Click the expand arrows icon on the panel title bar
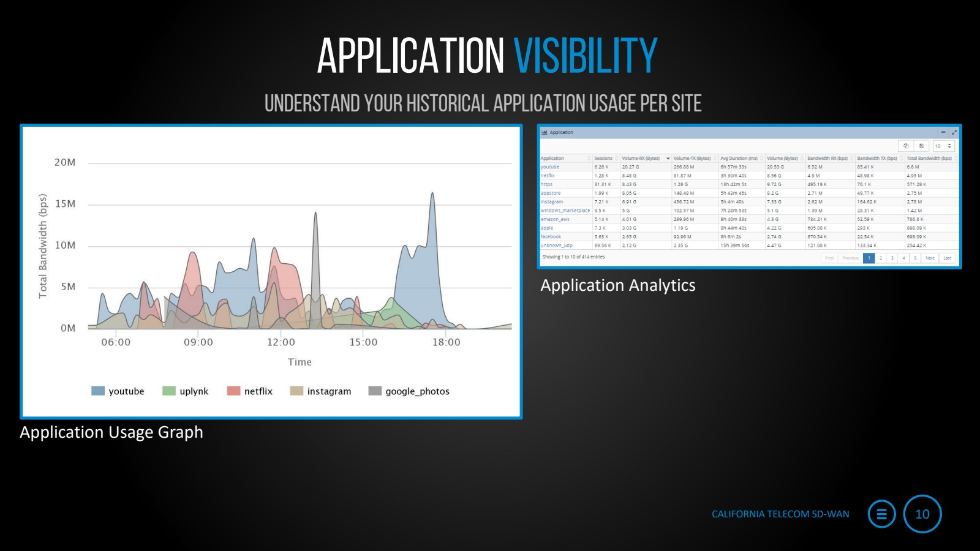 point(954,132)
